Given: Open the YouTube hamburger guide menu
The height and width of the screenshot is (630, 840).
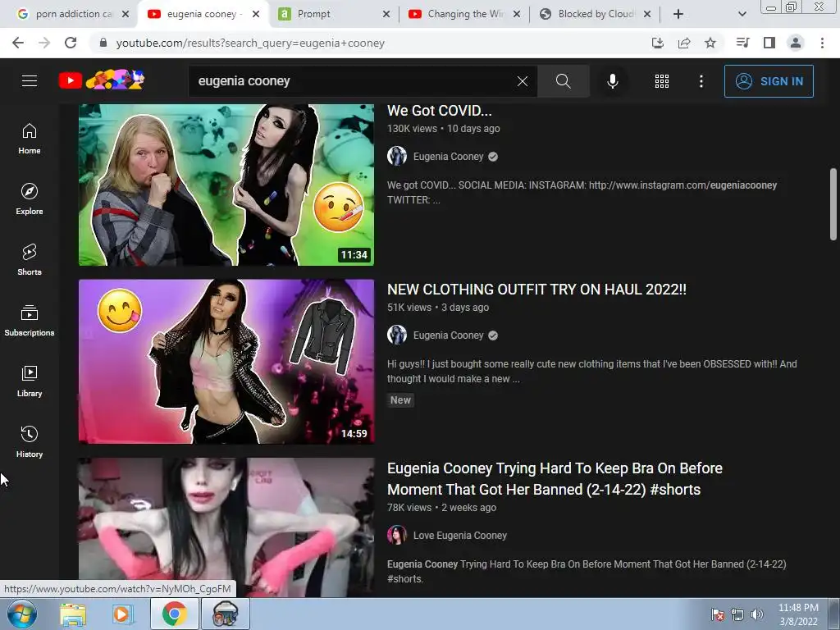Looking at the screenshot, I should [30, 81].
